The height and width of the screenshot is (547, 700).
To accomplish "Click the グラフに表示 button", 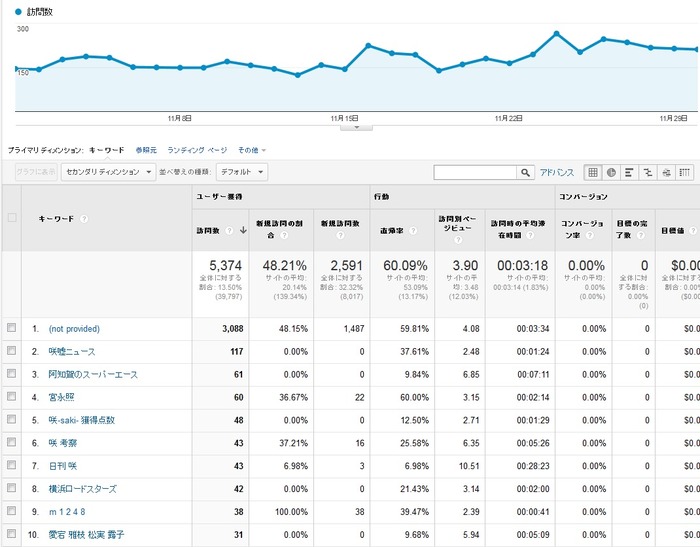I will [36, 172].
